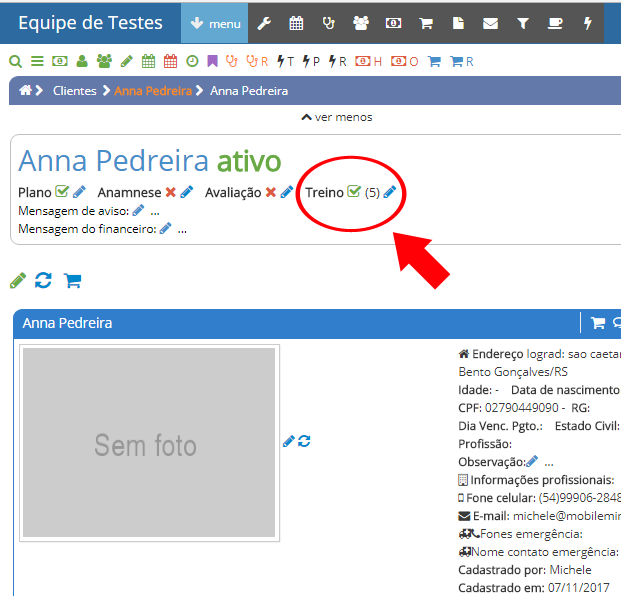
Task: Click the purple bookmark icon in shortcut row
Action: [212, 62]
